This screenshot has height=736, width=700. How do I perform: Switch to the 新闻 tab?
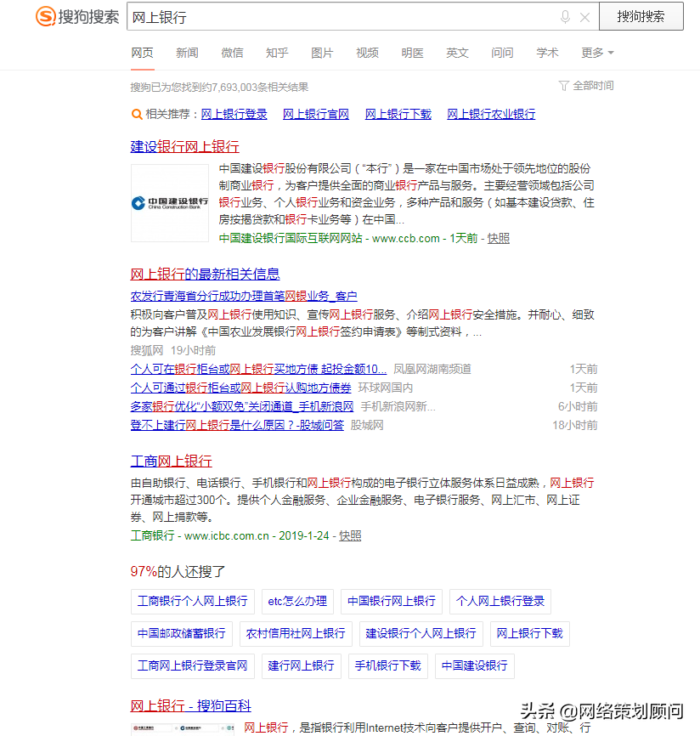pyautogui.click(x=187, y=53)
